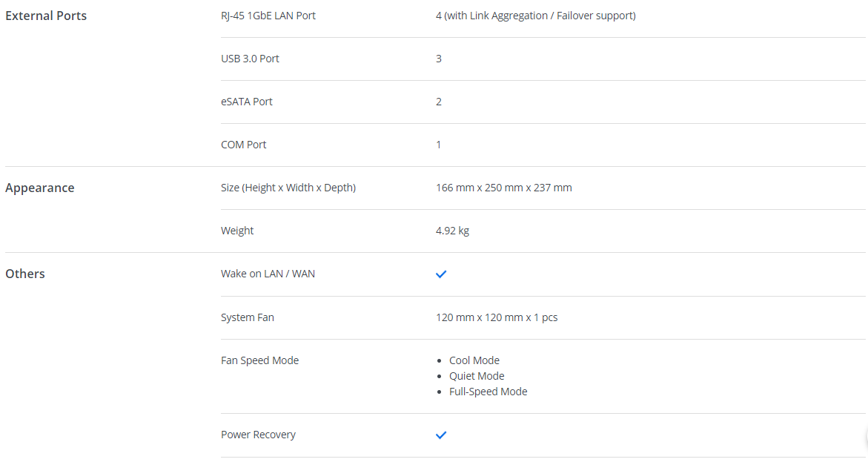Click the Full-Speed Mode list item
Viewport: 868px width, 462px height.
click(488, 392)
